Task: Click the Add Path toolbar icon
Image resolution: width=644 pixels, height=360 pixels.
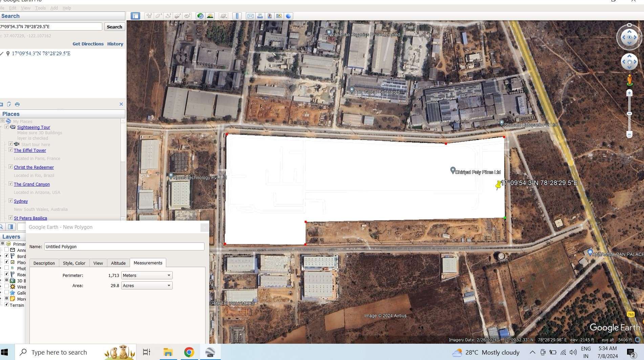Action: click(168, 16)
